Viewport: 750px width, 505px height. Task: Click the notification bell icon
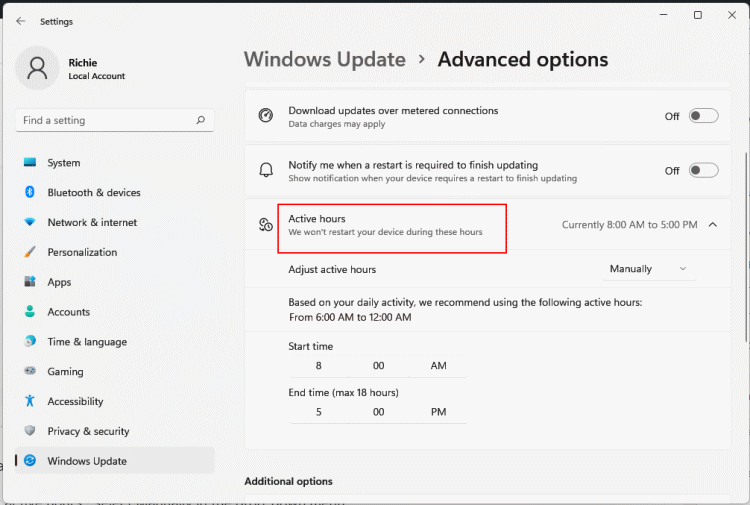pos(266,170)
